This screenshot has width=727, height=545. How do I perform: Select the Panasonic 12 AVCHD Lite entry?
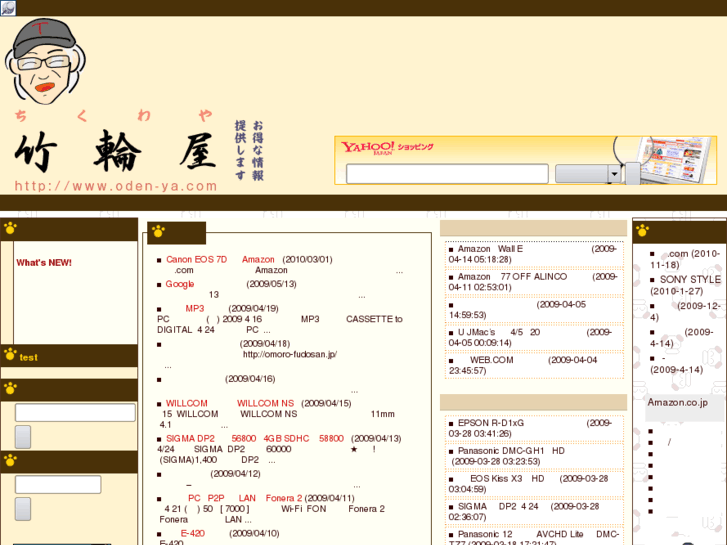[x=534, y=537]
